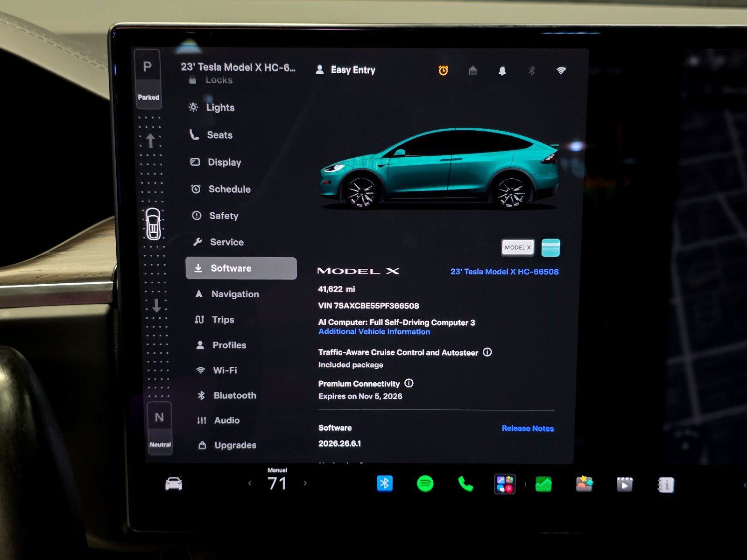Open the owner's manual info app
The width and height of the screenshot is (747, 560).
(x=665, y=485)
